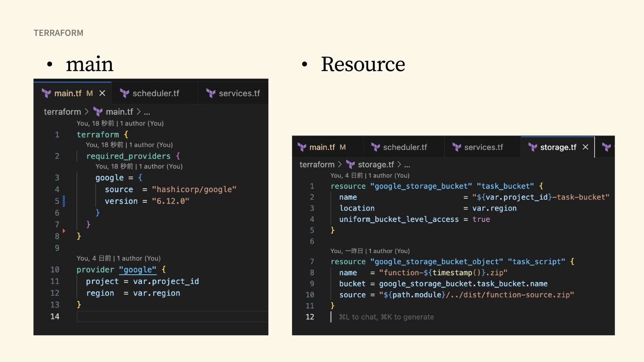
Task: Click modified-line gutter marker at line 5
Action: pos(64,201)
